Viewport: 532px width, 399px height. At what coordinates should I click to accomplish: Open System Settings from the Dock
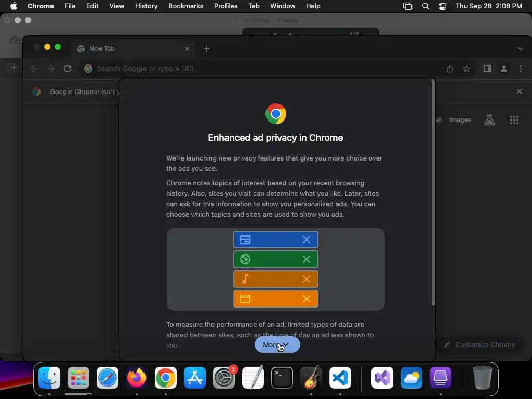coord(224,378)
